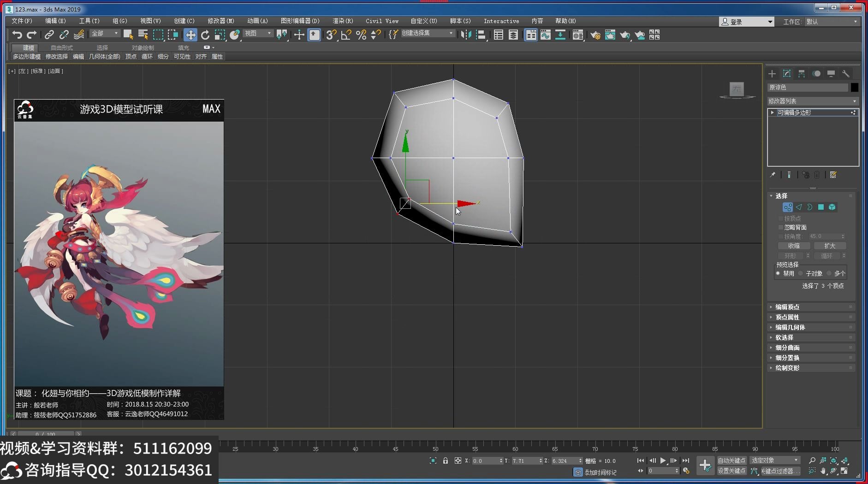
Task: Select the Vertex sub-object mode icon
Action: click(x=787, y=207)
